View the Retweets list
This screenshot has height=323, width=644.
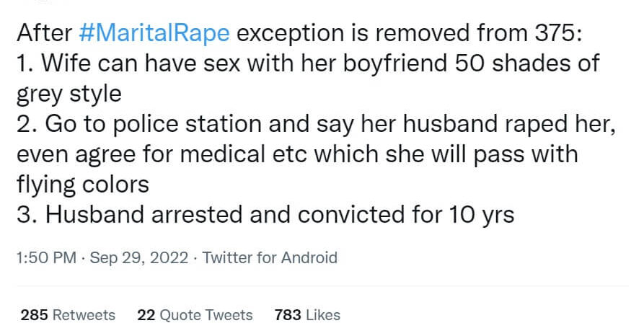coord(84,314)
